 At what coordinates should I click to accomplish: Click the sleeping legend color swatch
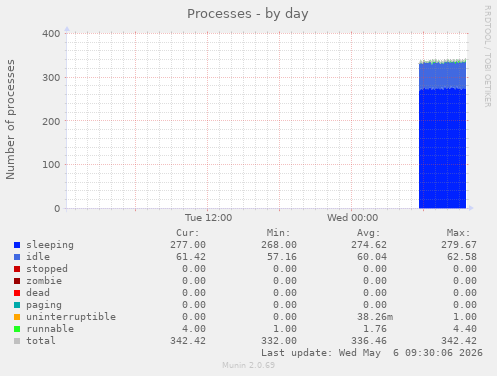17,245
